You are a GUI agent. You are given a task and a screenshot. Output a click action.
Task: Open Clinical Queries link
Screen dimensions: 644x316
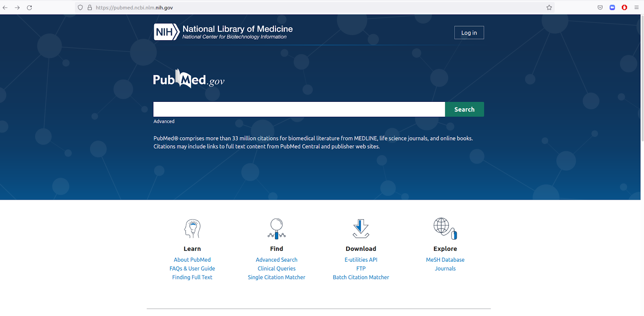pyautogui.click(x=277, y=268)
